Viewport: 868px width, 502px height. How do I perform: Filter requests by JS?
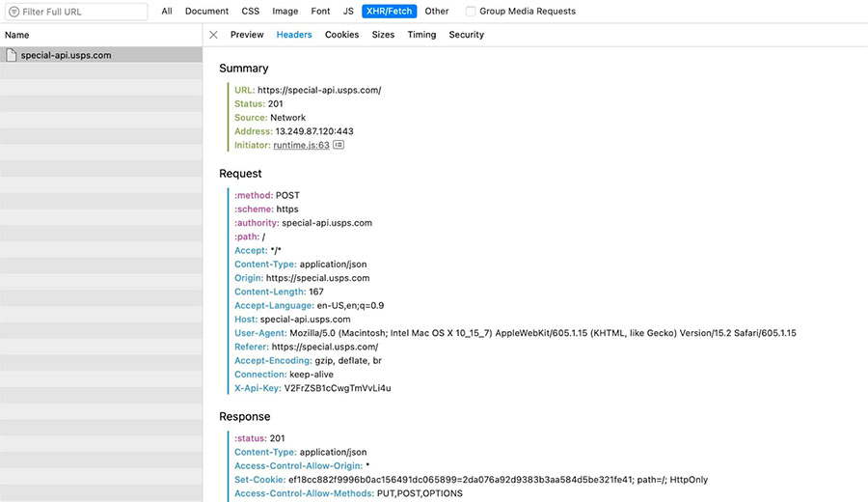point(348,11)
